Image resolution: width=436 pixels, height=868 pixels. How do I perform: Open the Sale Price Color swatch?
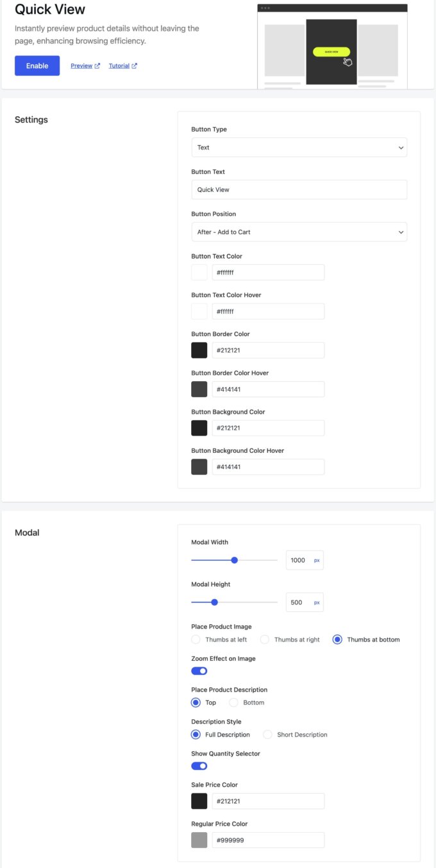[199, 801]
